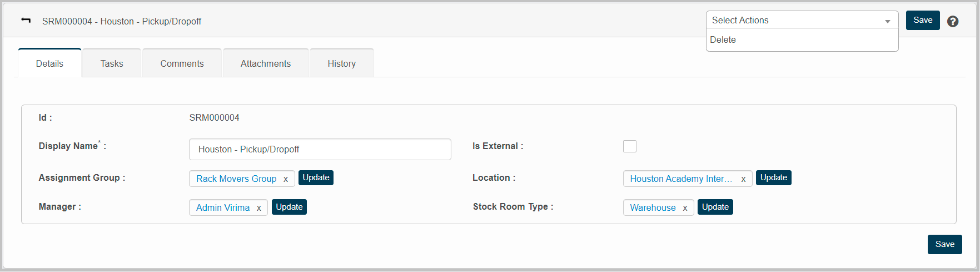Screen dimensions: 980x272
Task: Open the Comments tab
Action: point(182,63)
